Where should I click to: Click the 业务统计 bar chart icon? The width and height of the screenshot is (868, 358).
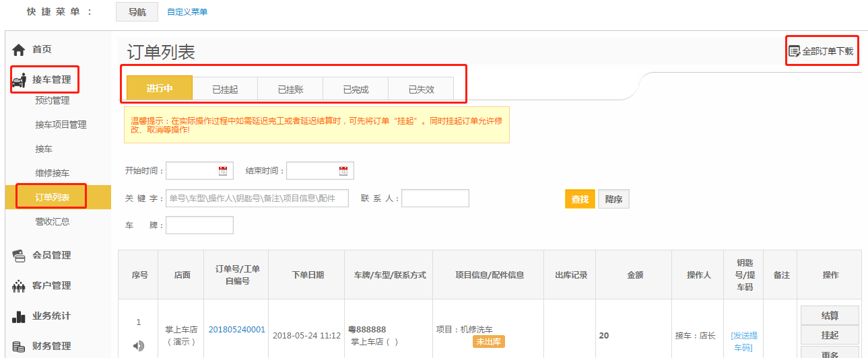point(19,316)
